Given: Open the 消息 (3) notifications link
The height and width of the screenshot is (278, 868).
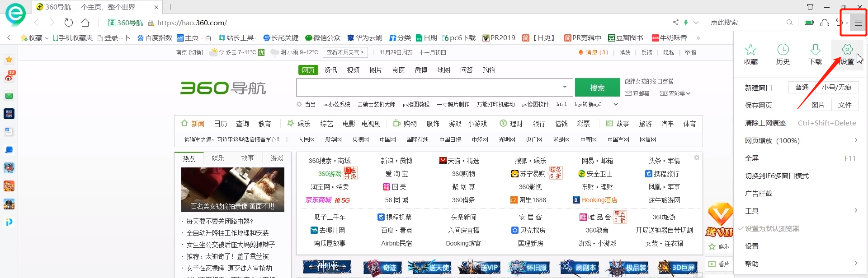Looking at the screenshot, I should (593, 52).
